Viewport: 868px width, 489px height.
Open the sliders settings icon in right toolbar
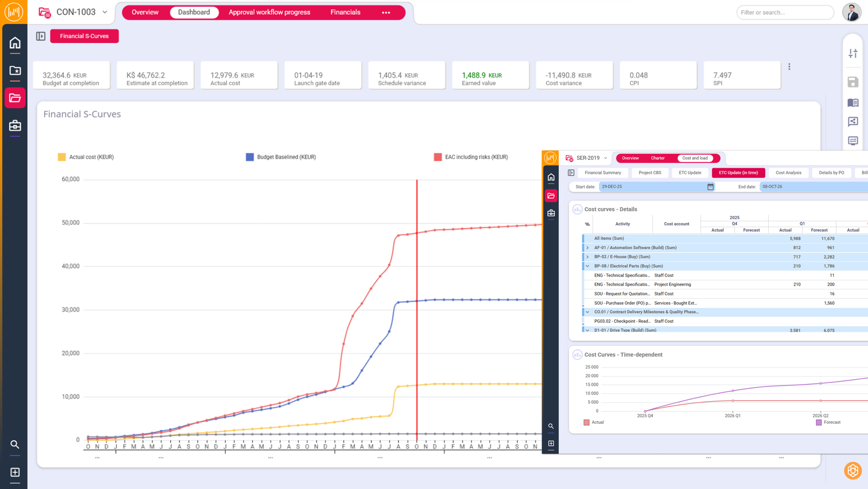(853, 53)
